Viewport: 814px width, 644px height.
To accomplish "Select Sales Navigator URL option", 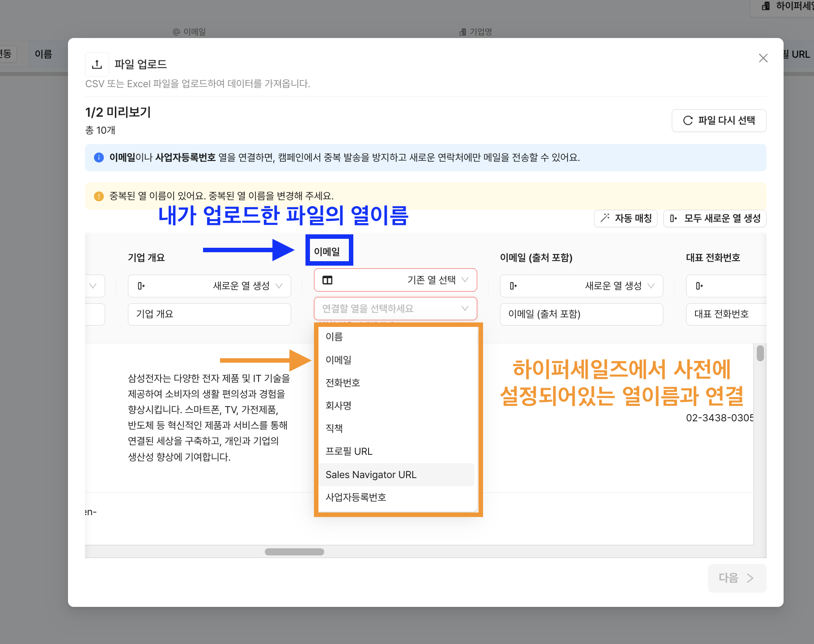I will pos(371,475).
